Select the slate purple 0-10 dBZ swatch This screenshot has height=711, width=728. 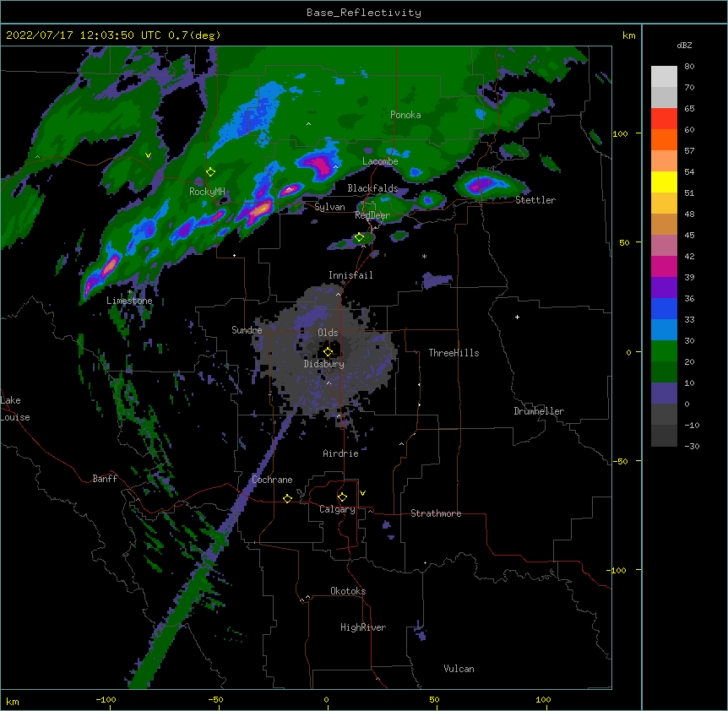tap(664, 393)
